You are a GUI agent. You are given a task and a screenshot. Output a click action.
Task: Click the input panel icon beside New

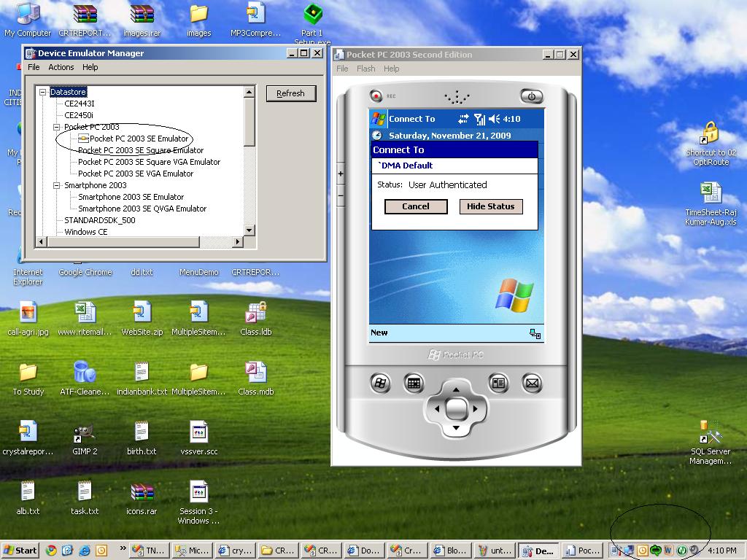[533, 332]
